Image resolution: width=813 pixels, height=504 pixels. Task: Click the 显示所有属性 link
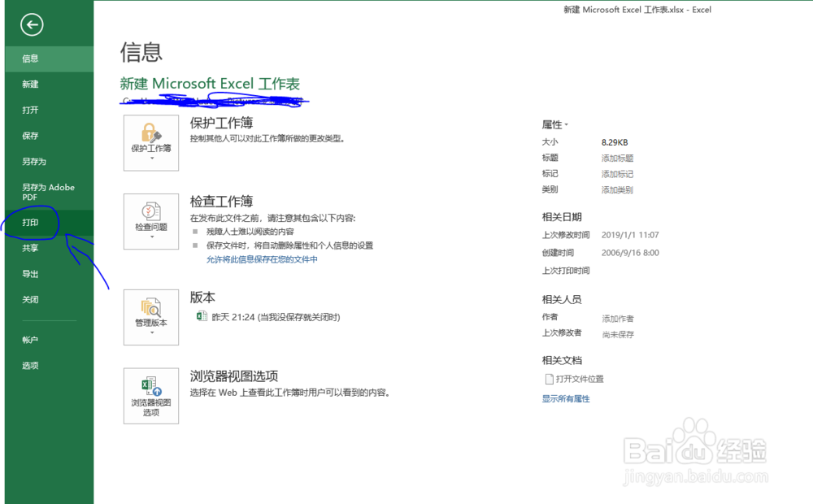point(566,399)
